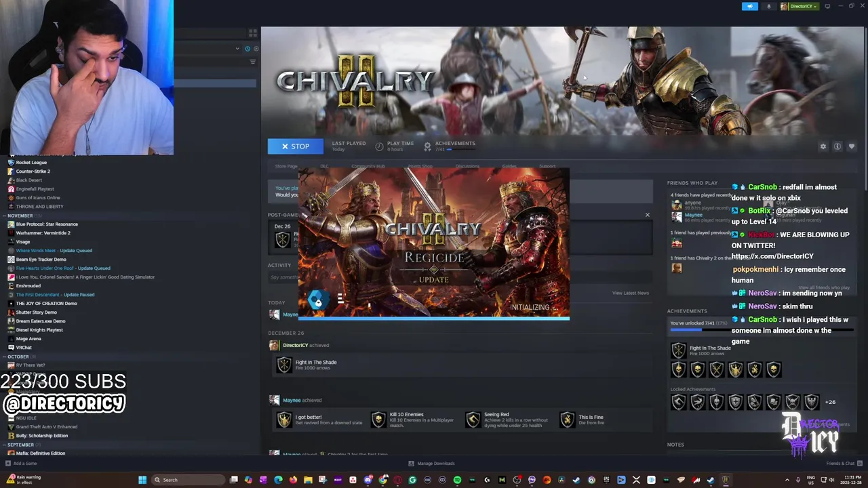
Task: Click the Bully: Scholarship Edition icon
Action: click(11, 436)
